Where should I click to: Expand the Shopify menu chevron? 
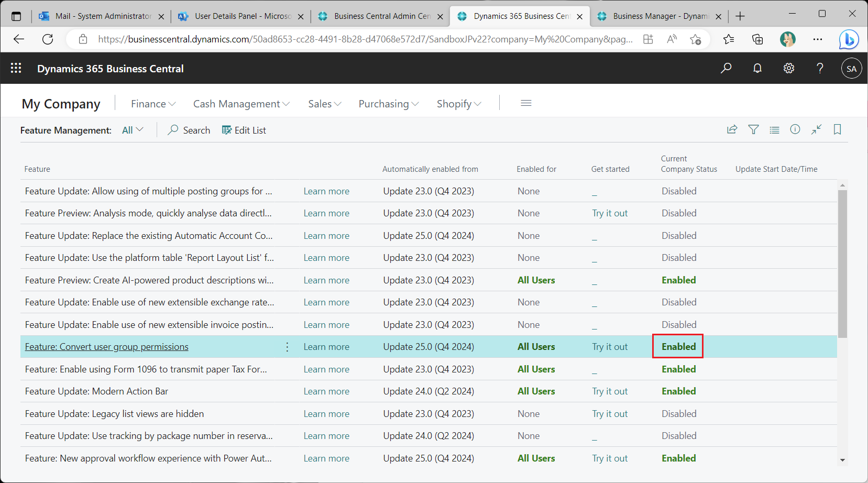[478, 103]
